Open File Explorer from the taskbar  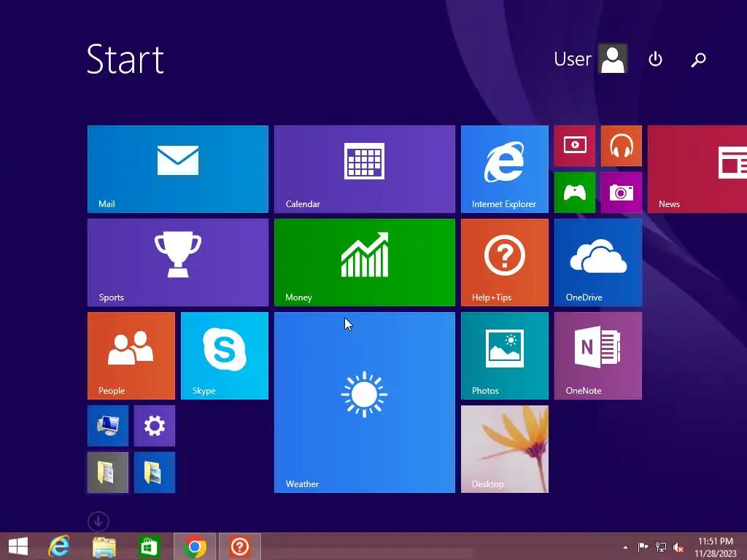[104, 547]
